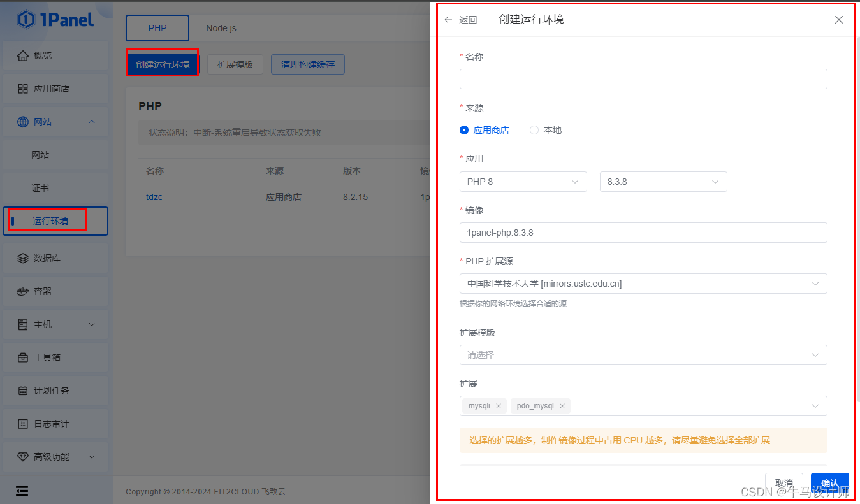Open the PHP 扩展源 mirror dropdown

click(643, 284)
